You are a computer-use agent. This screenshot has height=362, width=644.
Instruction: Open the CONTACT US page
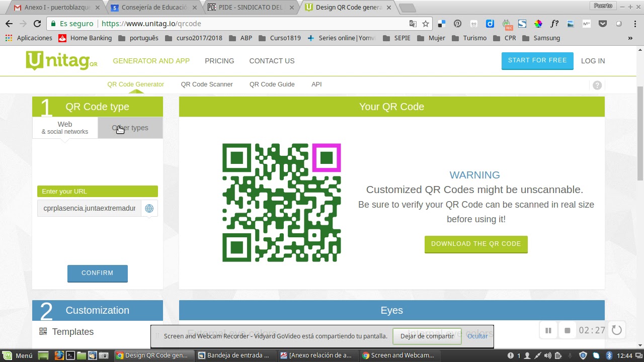[272, 61]
